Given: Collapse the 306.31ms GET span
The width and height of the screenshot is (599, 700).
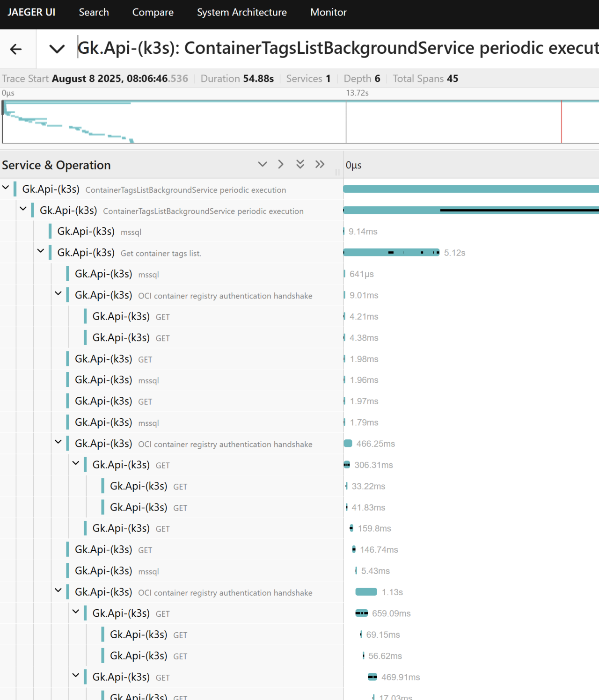Looking at the screenshot, I should [x=76, y=463].
